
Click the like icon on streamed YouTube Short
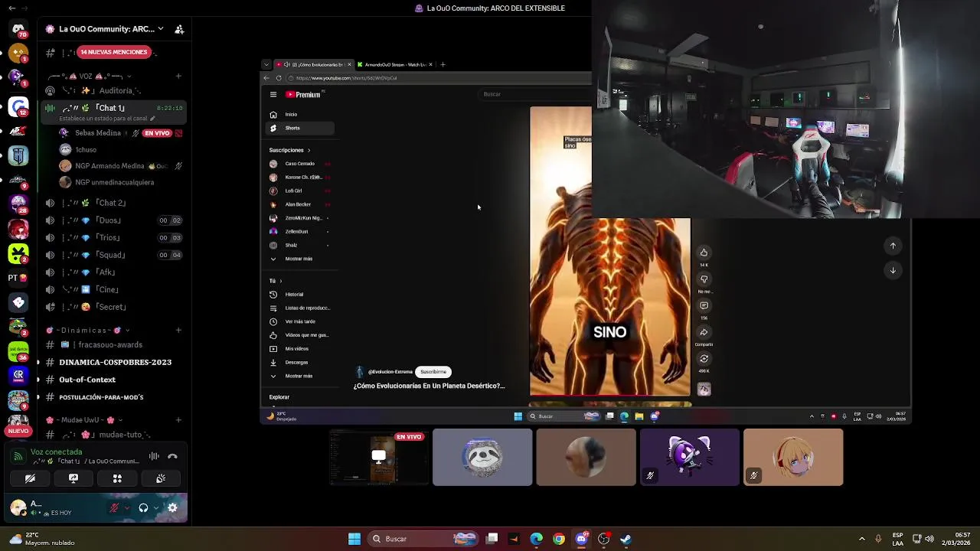coord(704,253)
